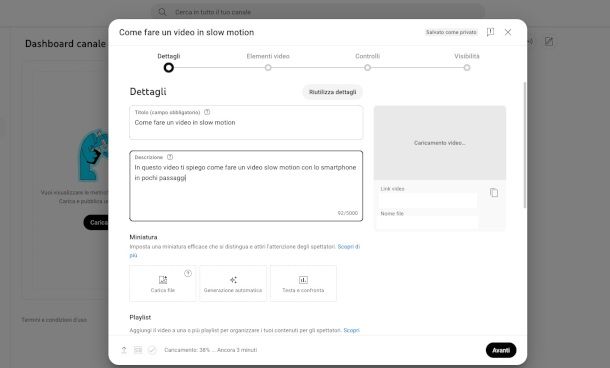Choose Carica file thumbnail option
Viewport: 610px width, 368px height.
(x=163, y=284)
